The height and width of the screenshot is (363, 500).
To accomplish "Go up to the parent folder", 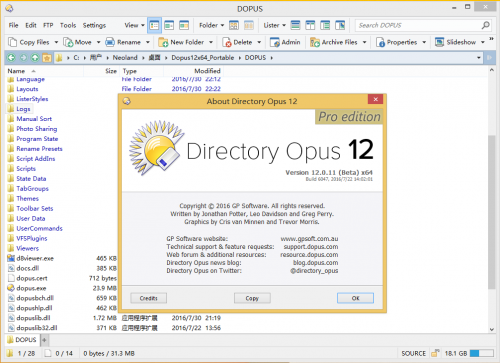I will [35, 58].
